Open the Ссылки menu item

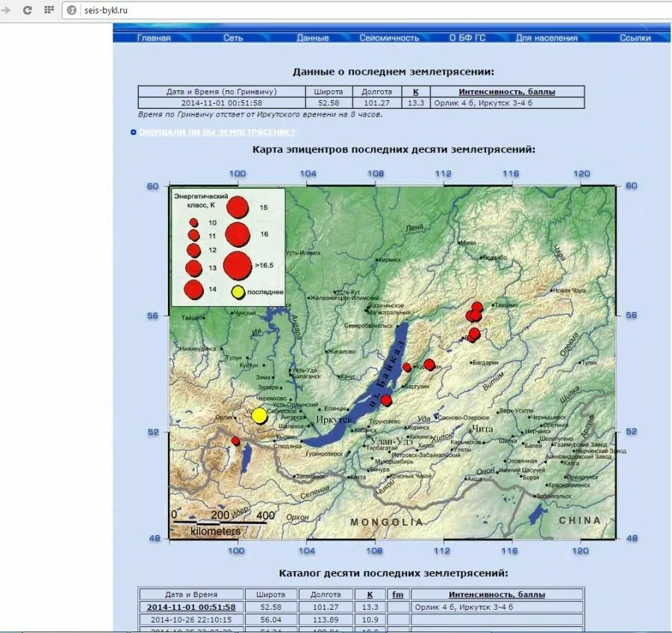pyautogui.click(x=635, y=38)
